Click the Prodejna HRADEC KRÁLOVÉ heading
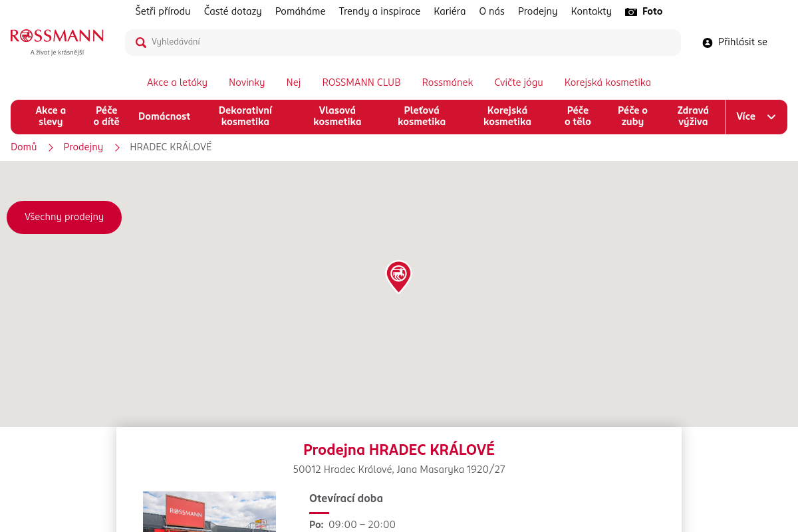The height and width of the screenshot is (532, 798). [x=399, y=450]
